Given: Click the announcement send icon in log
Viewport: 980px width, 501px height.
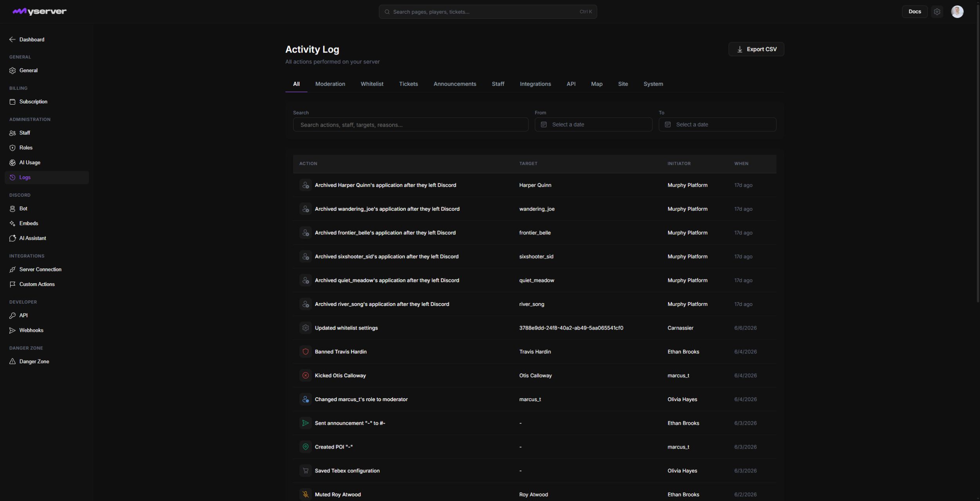Looking at the screenshot, I should coord(306,423).
